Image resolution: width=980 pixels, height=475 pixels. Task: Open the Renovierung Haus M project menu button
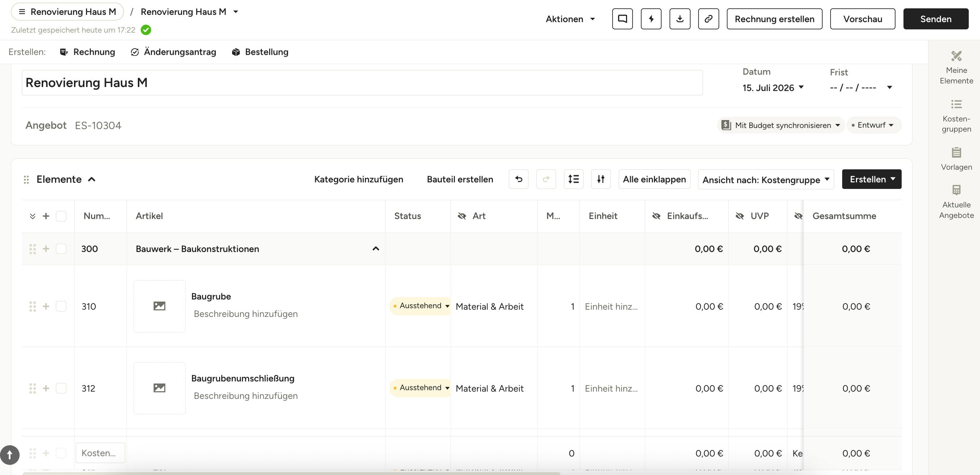67,12
